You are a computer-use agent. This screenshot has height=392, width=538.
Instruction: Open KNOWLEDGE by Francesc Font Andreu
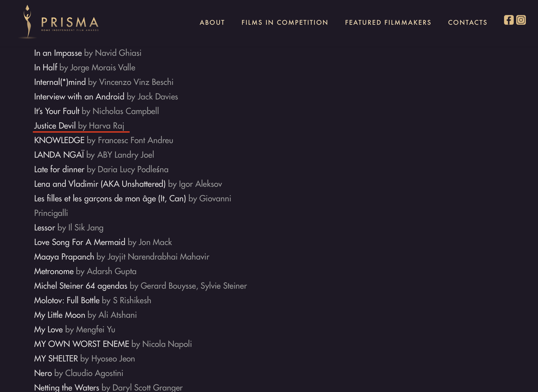tap(104, 140)
